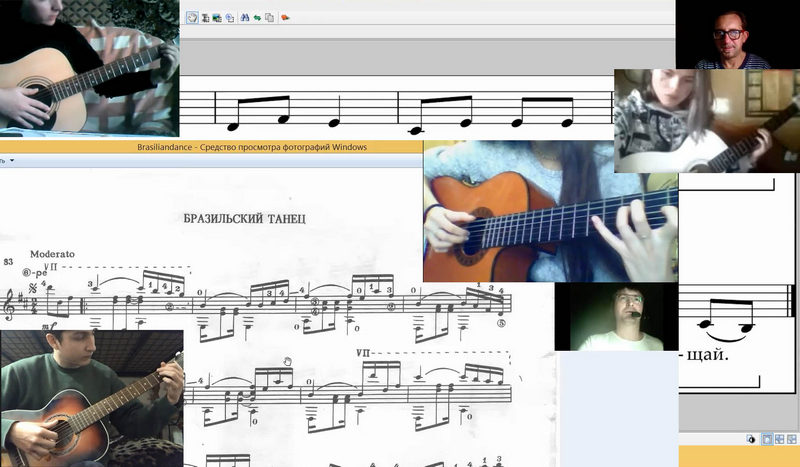
Task: Click the video of the man in green sweater
Action: pyautogui.click(x=92, y=398)
